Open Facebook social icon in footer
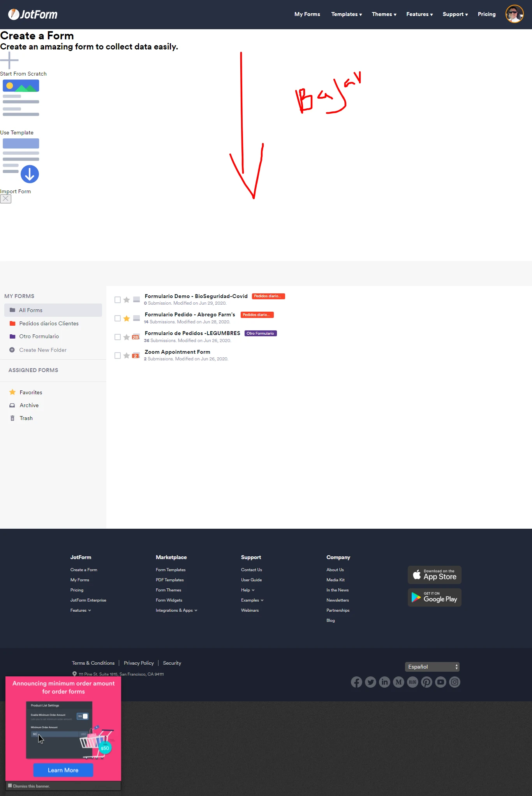Screen dimensions: 532x796 pyautogui.click(x=356, y=682)
